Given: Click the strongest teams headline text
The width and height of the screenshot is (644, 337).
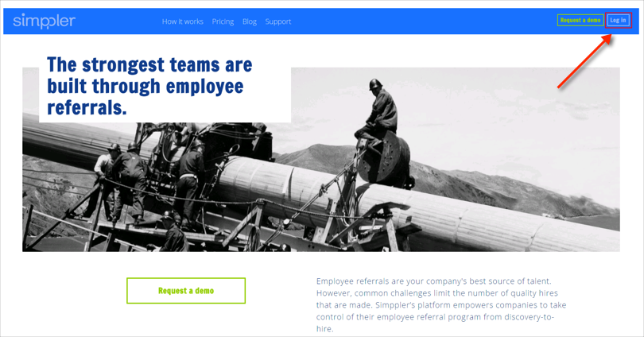Looking at the screenshot, I should coord(149,86).
